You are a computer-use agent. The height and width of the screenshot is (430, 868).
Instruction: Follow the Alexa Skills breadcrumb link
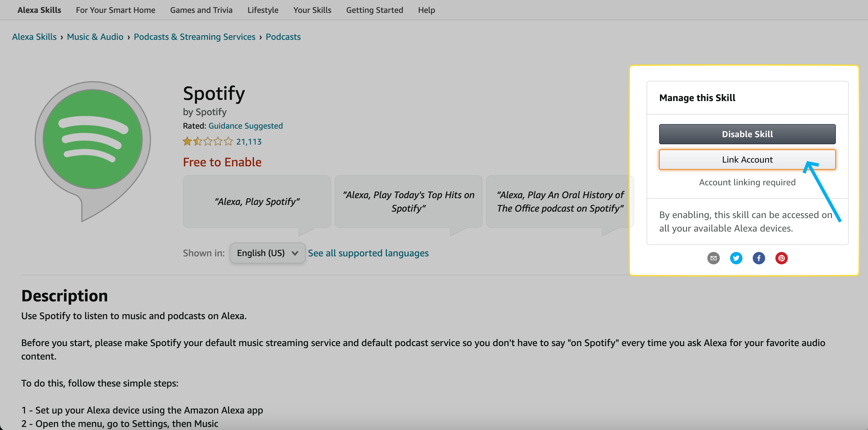click(34, 37)
